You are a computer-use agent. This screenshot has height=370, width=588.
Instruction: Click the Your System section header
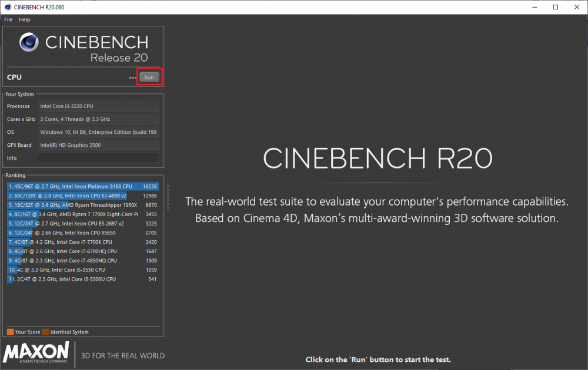coord(19,95)
